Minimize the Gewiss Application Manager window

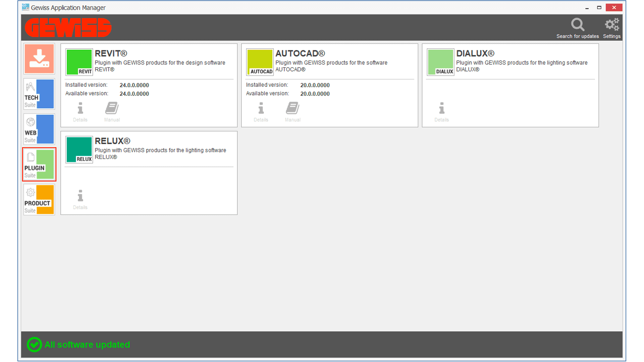pos(587,8)
